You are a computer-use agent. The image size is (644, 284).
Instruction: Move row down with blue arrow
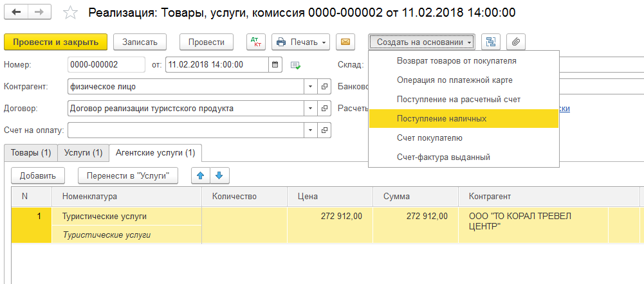click(219, 175)
